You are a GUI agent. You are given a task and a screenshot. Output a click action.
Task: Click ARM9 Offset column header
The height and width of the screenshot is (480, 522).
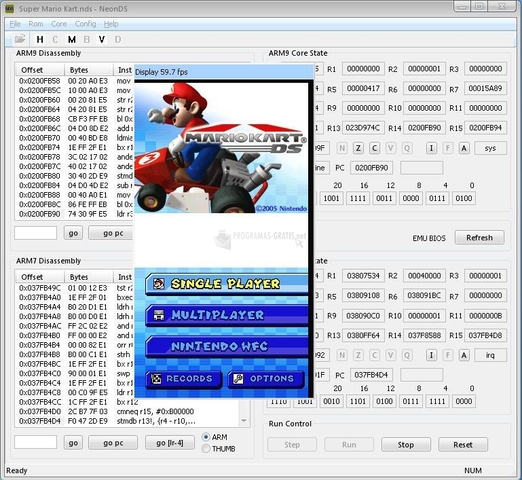pos(40,70)
